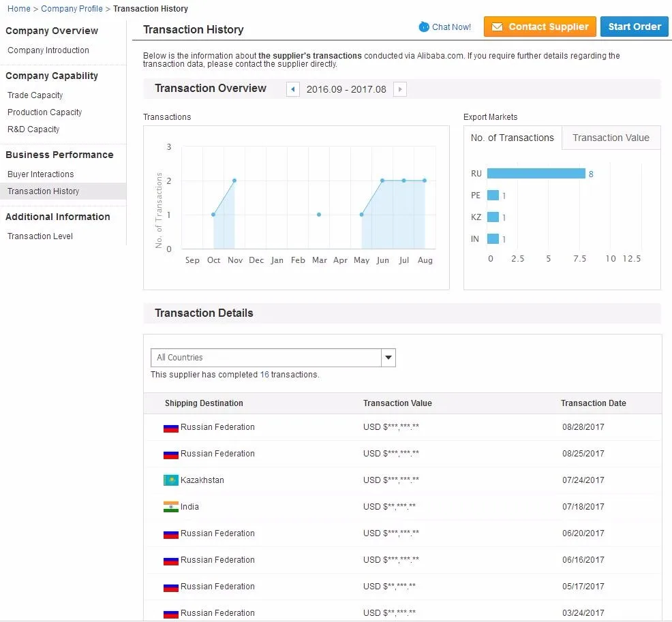Open the Company Profile breadcrumb link
Viewport: 672px width, 622px height.
[72, 9]
